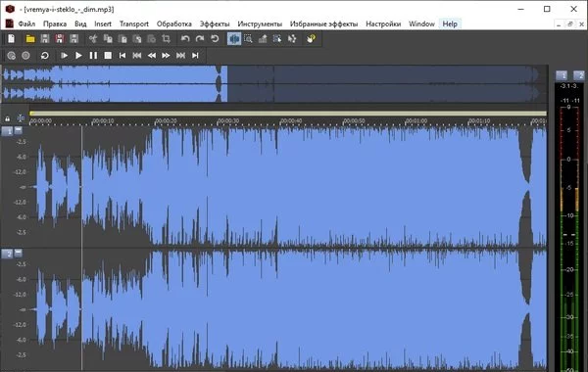Screen dimensions: 588x372
Task: Toggle meter channel 2 button
Action: pos(579,75)
